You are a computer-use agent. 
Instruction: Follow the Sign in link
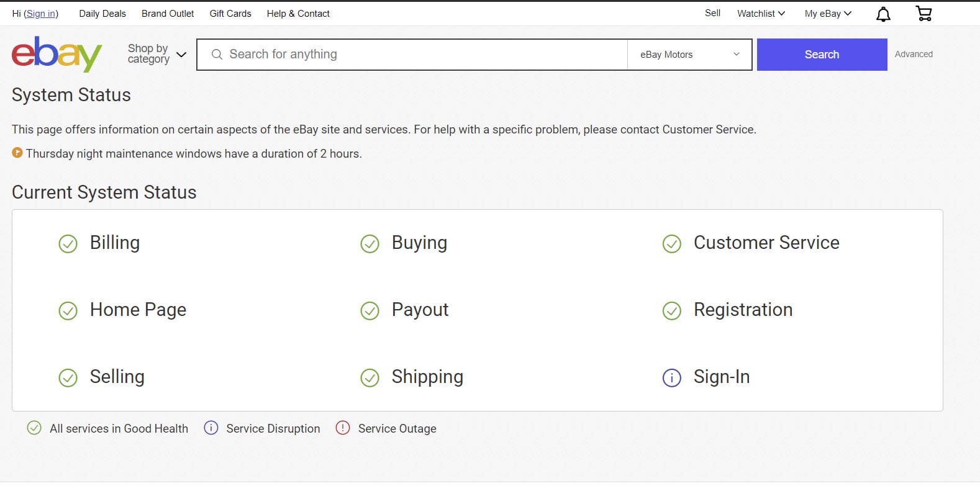tap(41, 14)
